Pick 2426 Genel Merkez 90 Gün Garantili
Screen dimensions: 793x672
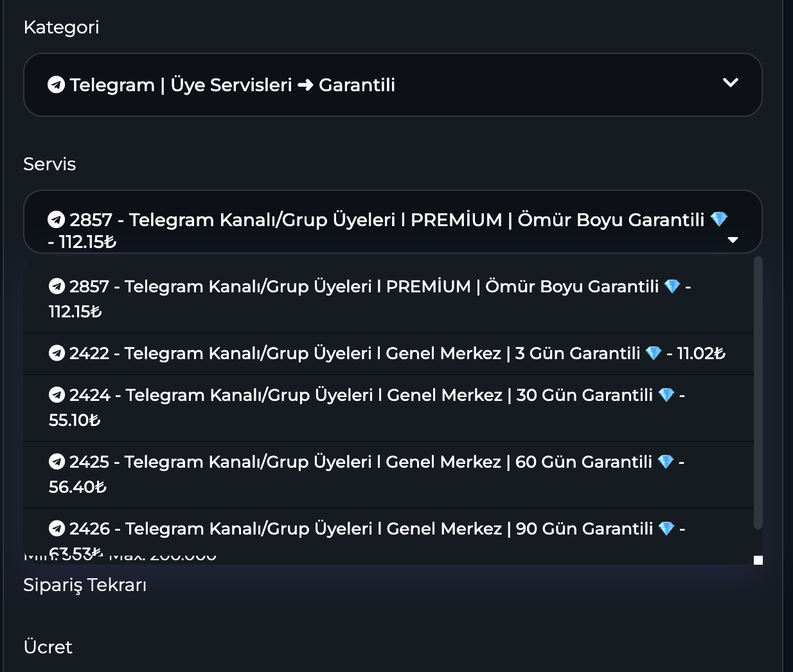(x=388, y=536)
